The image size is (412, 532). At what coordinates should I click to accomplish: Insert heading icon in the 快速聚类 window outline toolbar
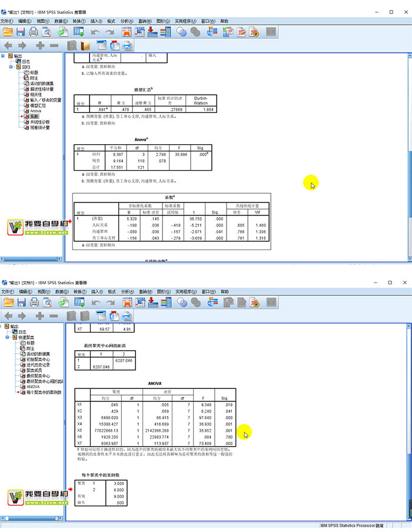pyautogui.click(x=101, y=315)
